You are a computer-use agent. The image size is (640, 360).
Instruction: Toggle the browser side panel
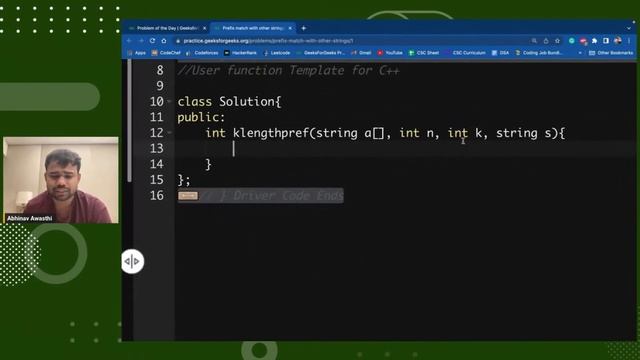(606, 41)
